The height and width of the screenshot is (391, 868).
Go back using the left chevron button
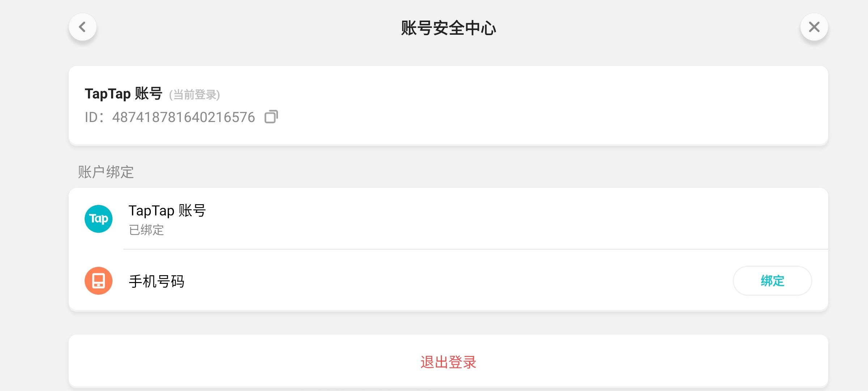82,27
